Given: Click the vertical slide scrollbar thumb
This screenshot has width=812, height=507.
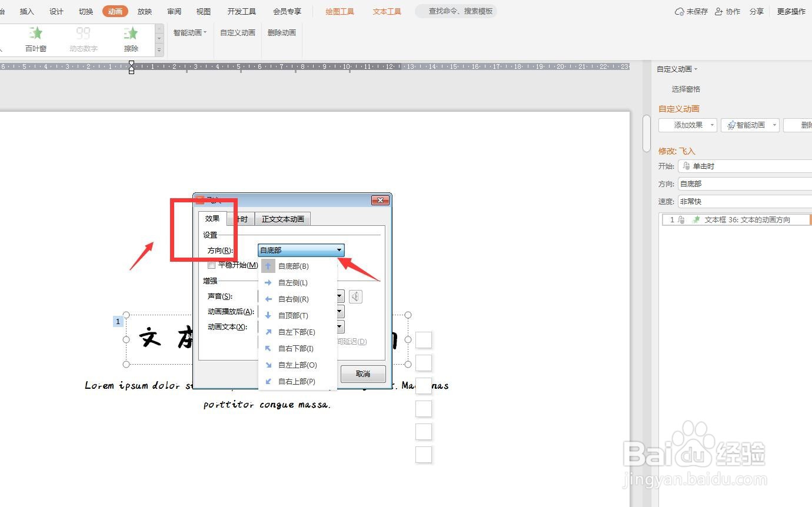Looking at the screenshot, I should (647, 134).
